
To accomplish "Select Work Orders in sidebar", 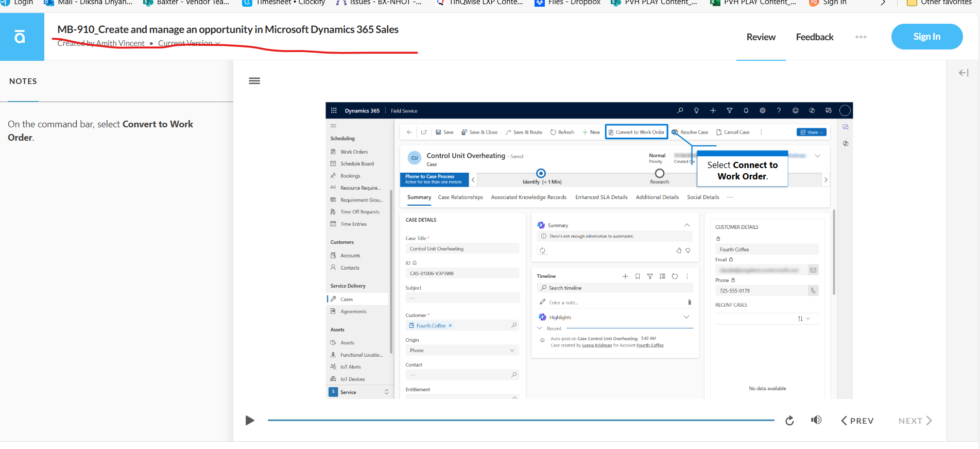I will 354,152.
